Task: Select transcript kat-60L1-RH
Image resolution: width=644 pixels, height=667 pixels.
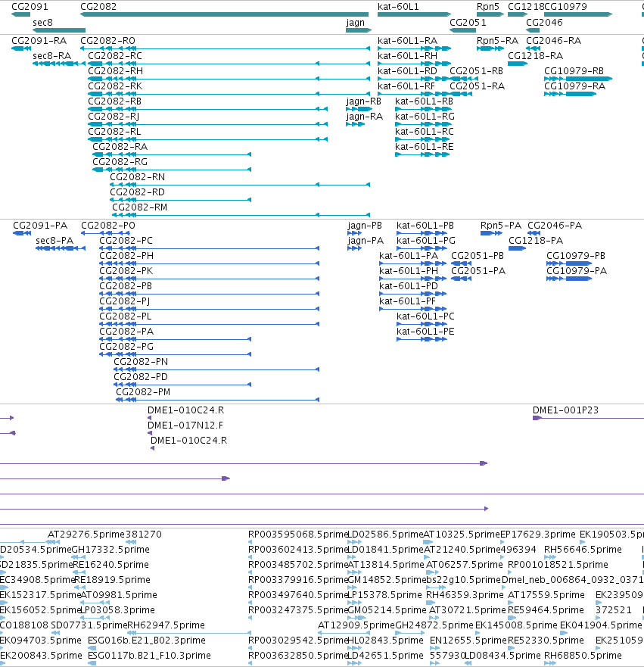Action: (x=407, y=56)
